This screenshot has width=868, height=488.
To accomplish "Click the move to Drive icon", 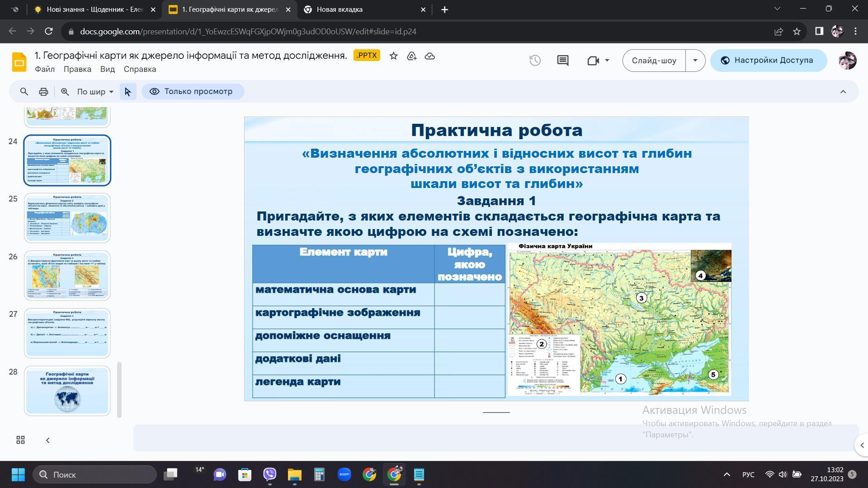I will pyautogui.click(x=411, y=56).
